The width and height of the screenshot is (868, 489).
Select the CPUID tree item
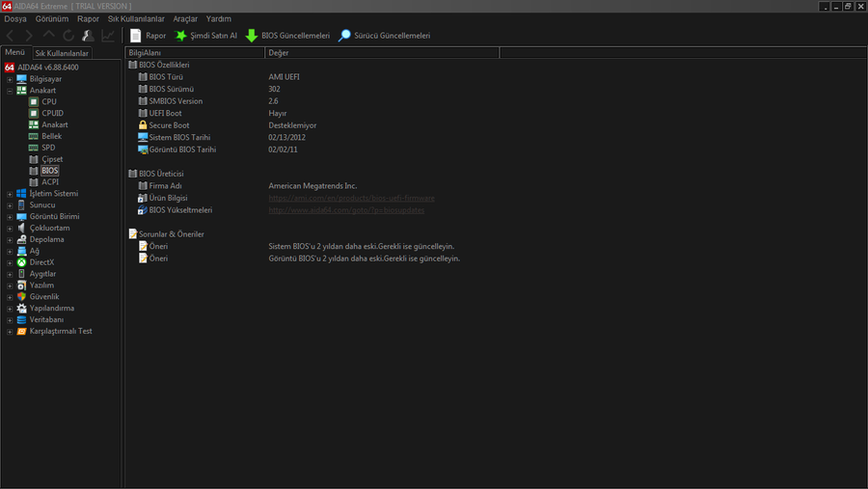point(53,113)
